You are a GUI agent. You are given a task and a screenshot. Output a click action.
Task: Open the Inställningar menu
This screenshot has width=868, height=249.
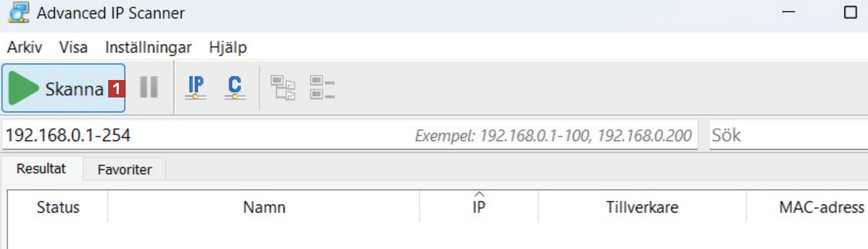click(148, 47)
